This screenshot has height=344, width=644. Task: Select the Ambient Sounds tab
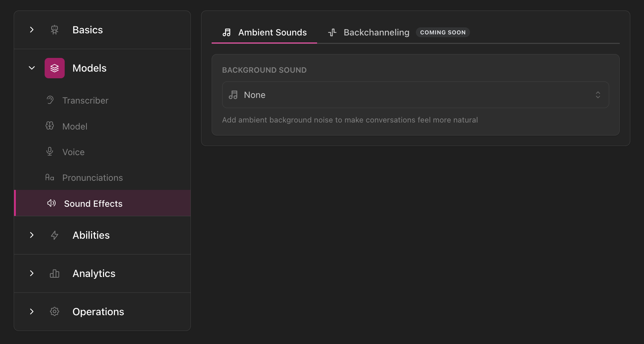[x=272, y=32]
